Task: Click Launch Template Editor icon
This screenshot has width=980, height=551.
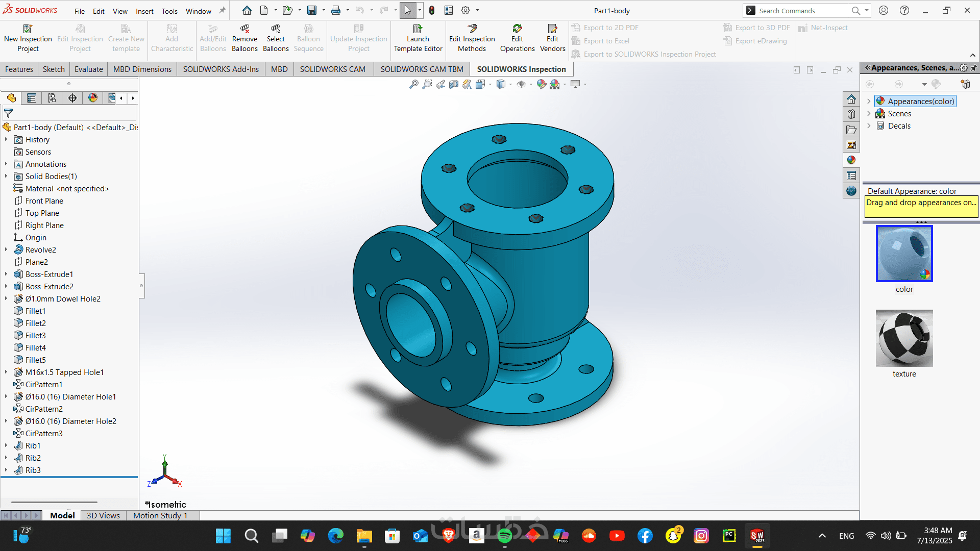Action: 418,29
